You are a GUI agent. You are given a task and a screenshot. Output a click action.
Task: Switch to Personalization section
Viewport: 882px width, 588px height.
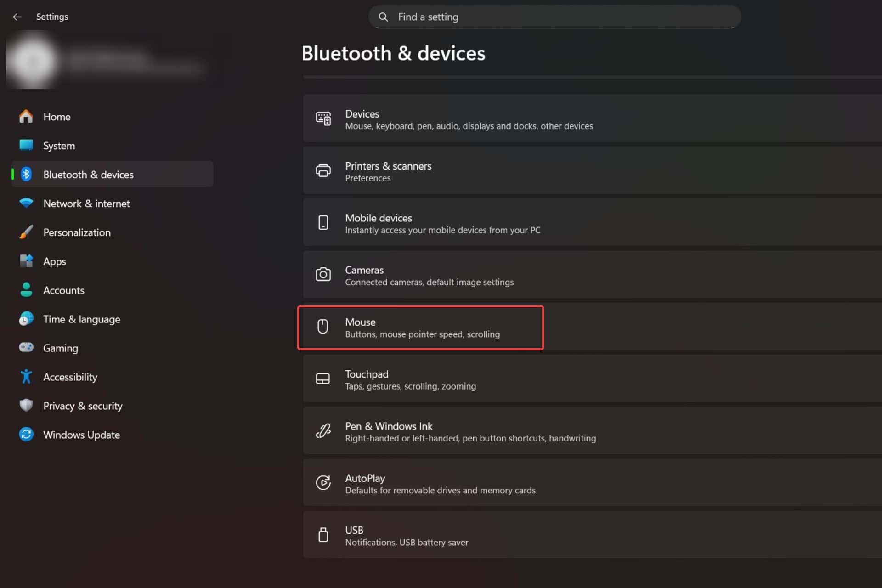point(77,232)
